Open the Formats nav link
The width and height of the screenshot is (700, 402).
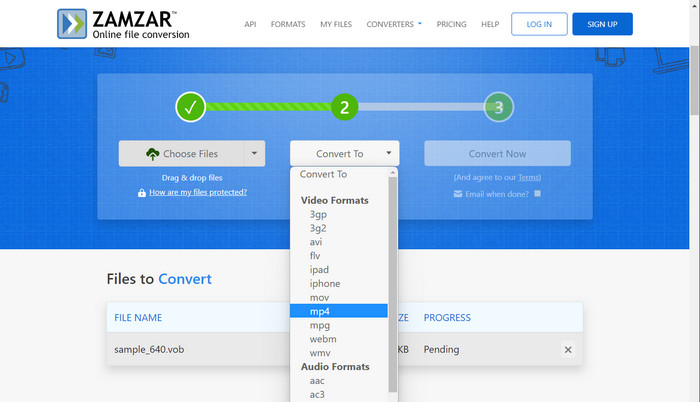pos(288,24)
